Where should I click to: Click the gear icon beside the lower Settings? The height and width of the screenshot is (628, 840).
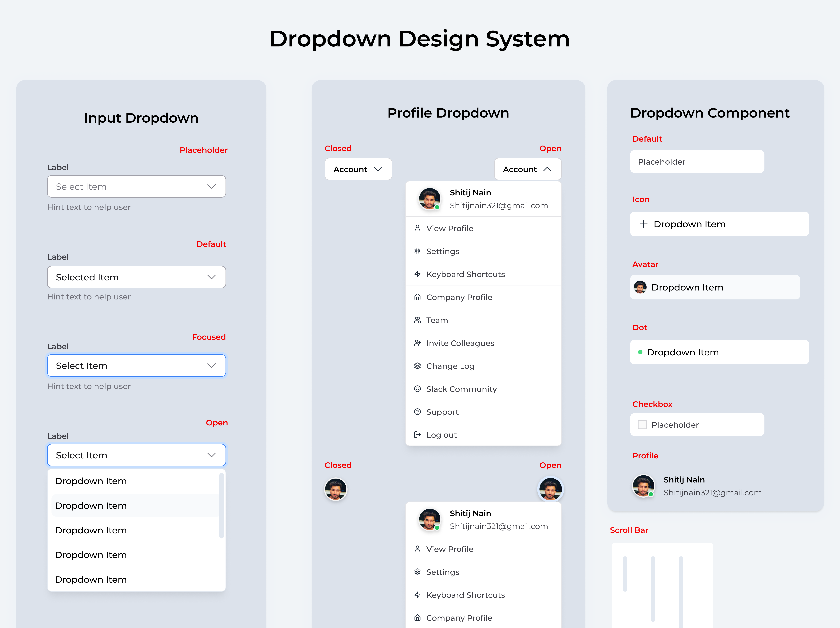[x=417, y=572]
